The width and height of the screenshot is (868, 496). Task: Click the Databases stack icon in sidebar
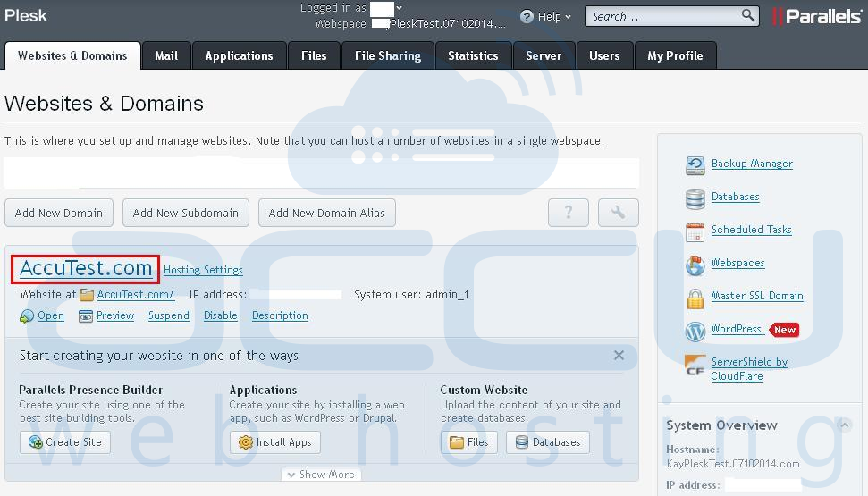point(695,198)
